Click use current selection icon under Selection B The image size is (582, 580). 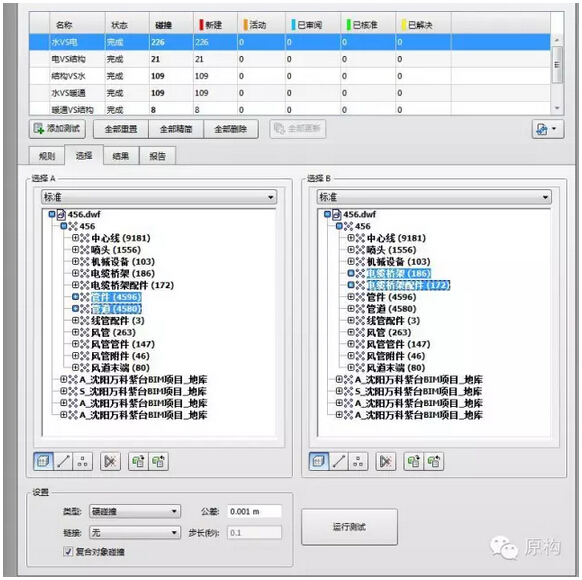(414, 462)
